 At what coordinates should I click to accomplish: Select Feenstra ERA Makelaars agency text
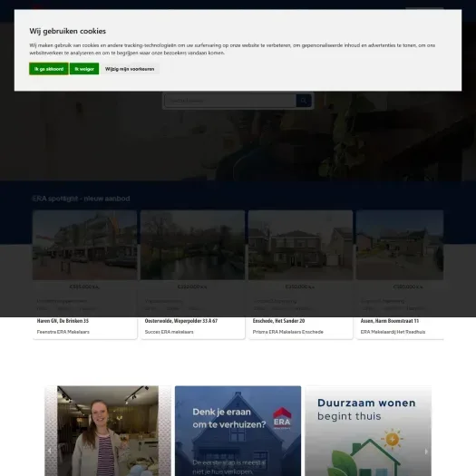[x=63, y=332]
